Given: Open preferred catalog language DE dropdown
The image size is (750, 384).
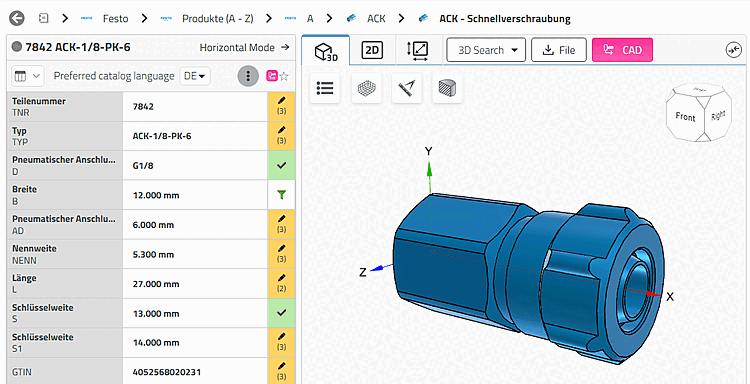Looking at the screenshot, I should [x=195, y=76].
